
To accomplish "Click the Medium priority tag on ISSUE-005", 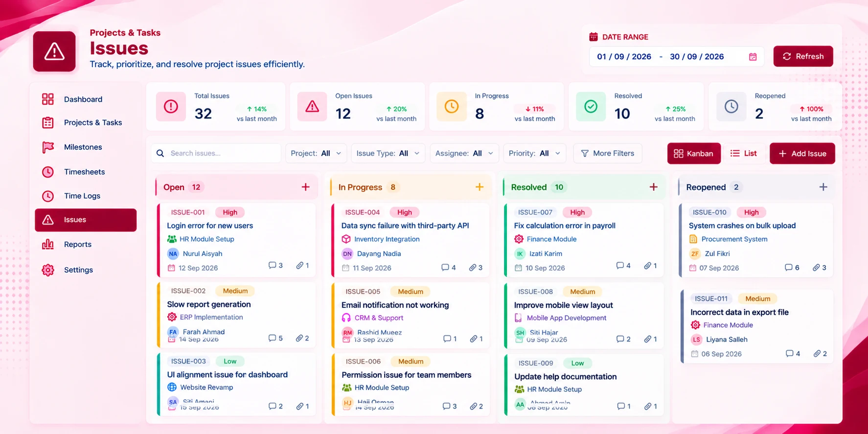I will (x=410, y=292).
